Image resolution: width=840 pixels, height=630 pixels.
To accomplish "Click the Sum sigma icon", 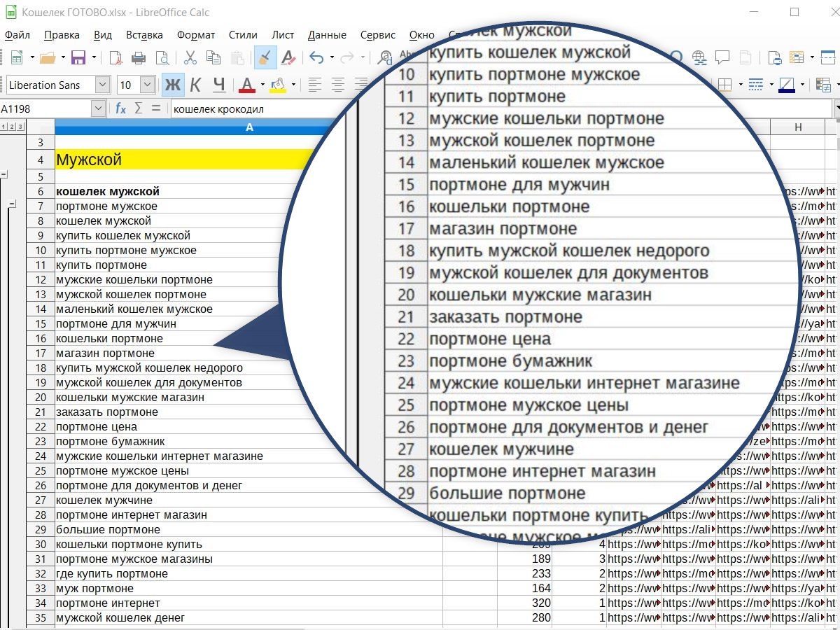I will [x=139, y=108].
